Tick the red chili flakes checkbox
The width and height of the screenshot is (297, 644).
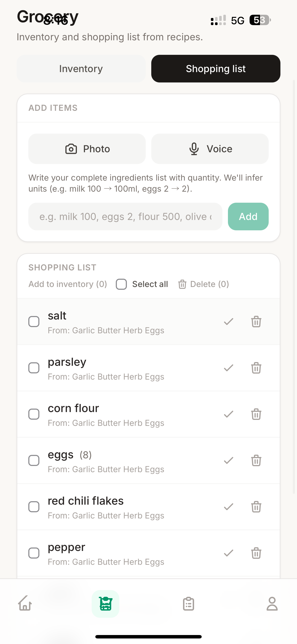point(34,507)
